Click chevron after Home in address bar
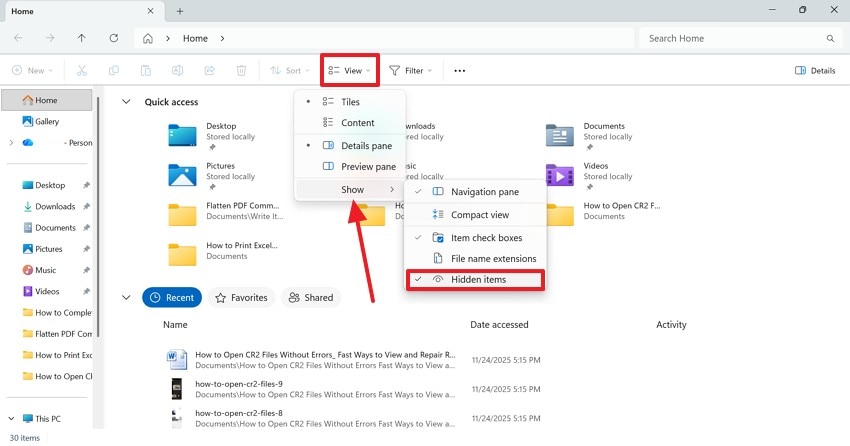 click(222, 38)
